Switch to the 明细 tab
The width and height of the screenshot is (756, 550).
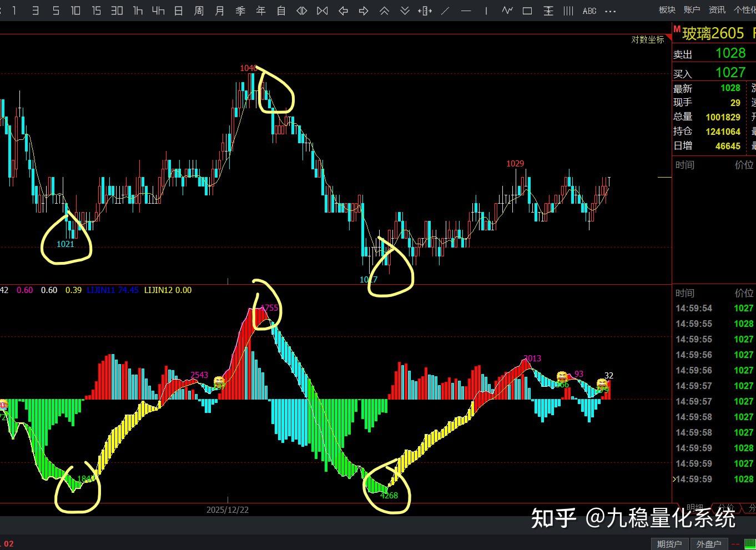coord(695,508)
